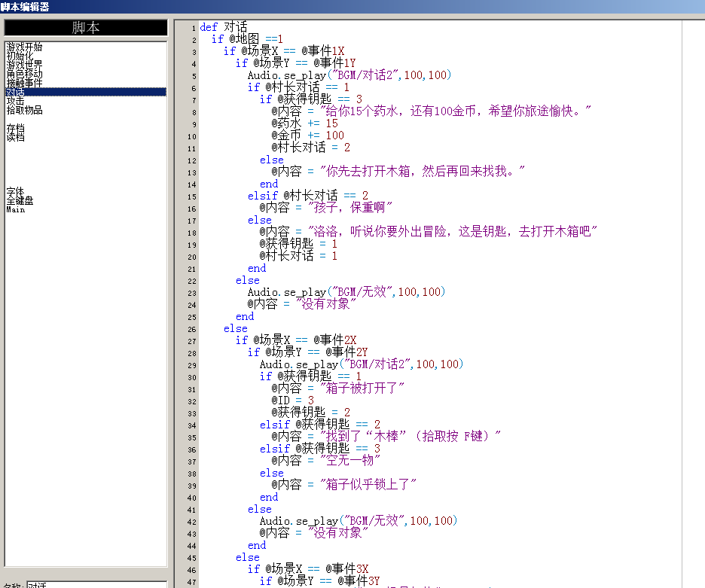Click the '@药水 += 15' line
This screenshot has height=588, width=705.
click(304, 123)
